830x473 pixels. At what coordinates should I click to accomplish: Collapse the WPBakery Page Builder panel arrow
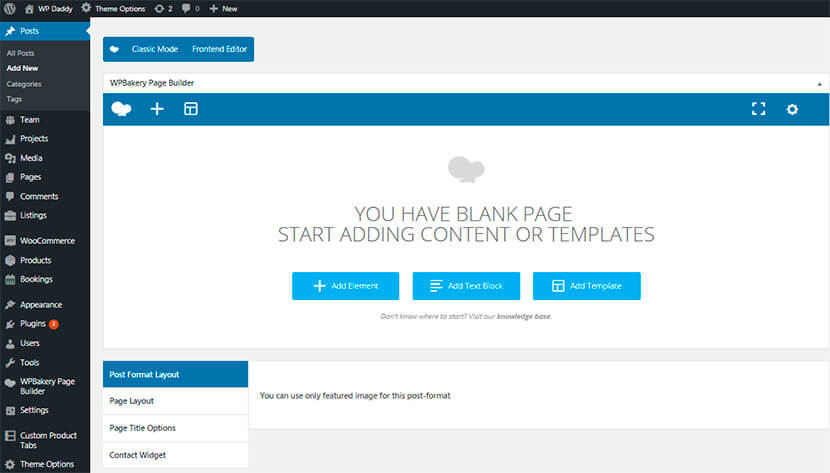click(819, 84)
